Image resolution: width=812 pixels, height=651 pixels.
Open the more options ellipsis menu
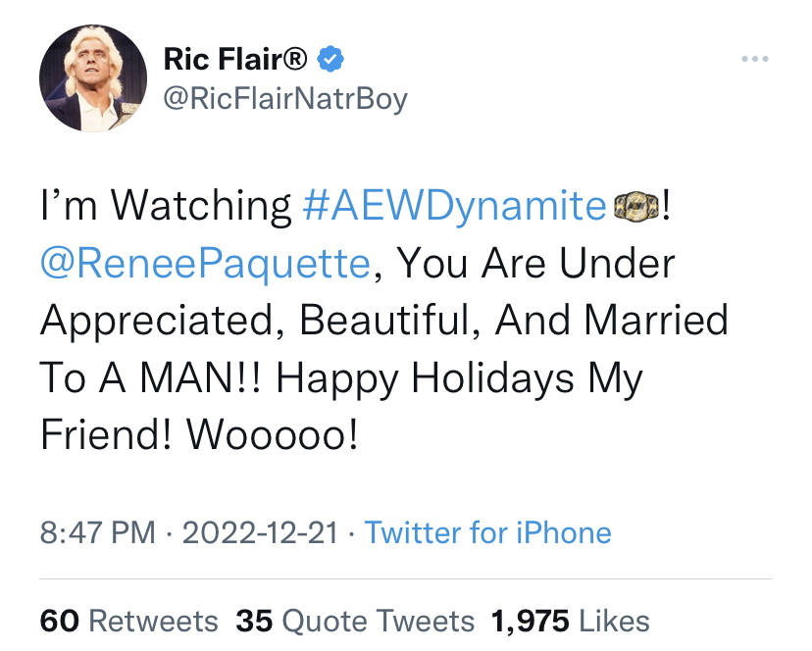pos(755,60)
